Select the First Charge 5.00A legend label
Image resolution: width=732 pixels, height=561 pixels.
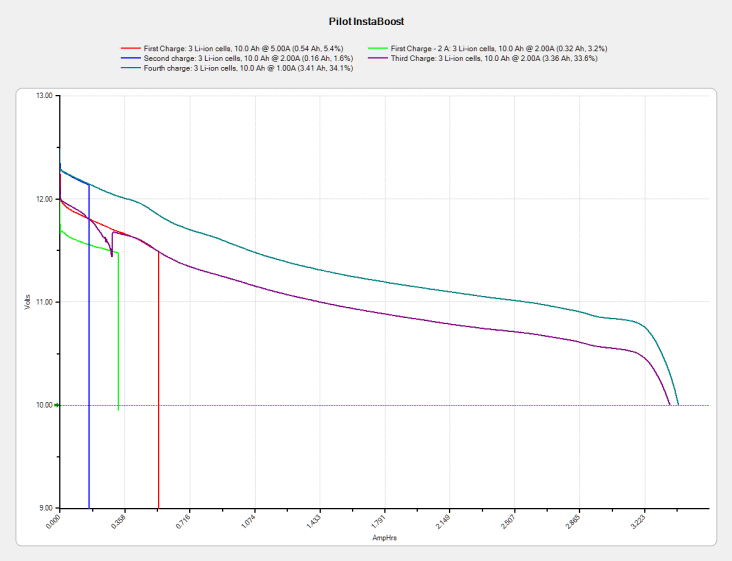pyautogui.click(x=243, y=48)
